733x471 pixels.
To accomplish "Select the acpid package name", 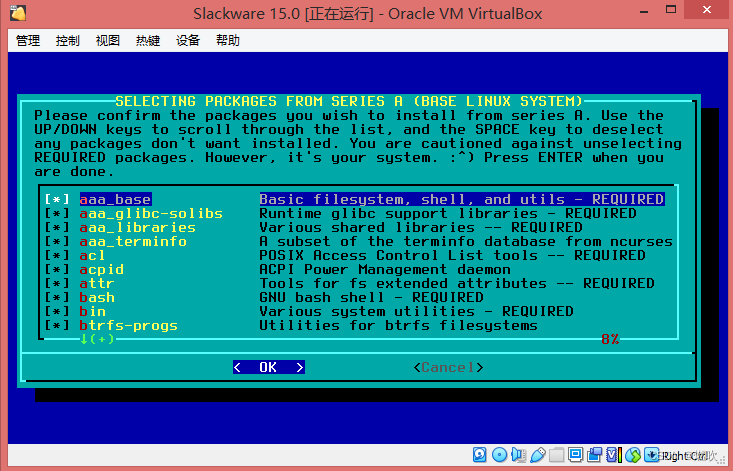I will point(102,270).
